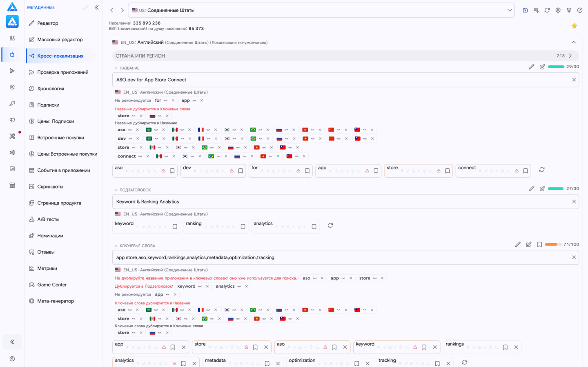Click the robot assistant icon
The height and width of the screenshot is (367, 588).
coord(569,10)
